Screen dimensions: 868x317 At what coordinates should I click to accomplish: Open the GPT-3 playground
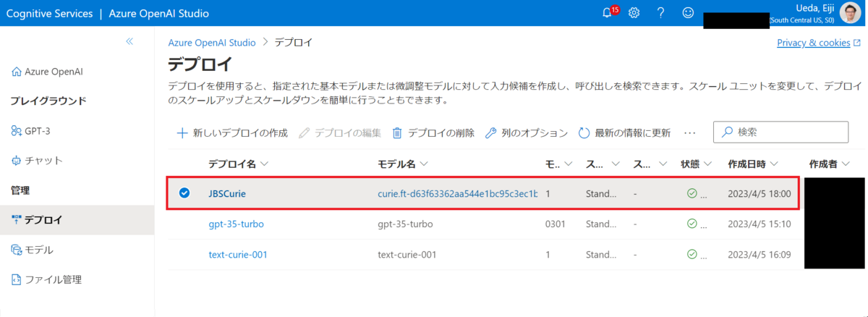point(31,131)
